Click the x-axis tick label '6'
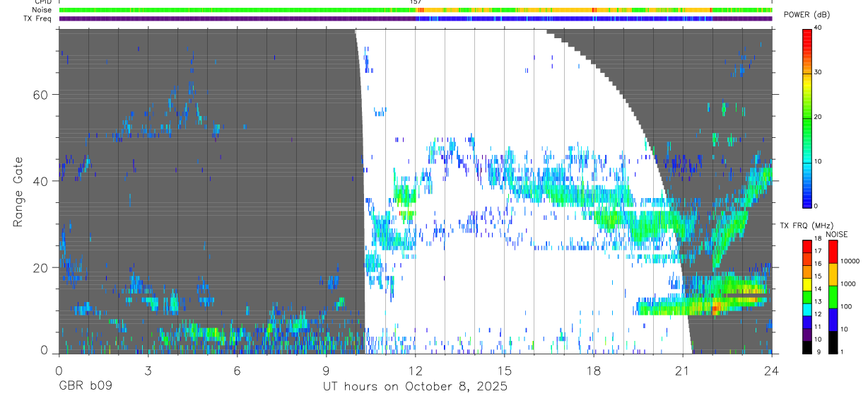 click(x=237, y=370)
